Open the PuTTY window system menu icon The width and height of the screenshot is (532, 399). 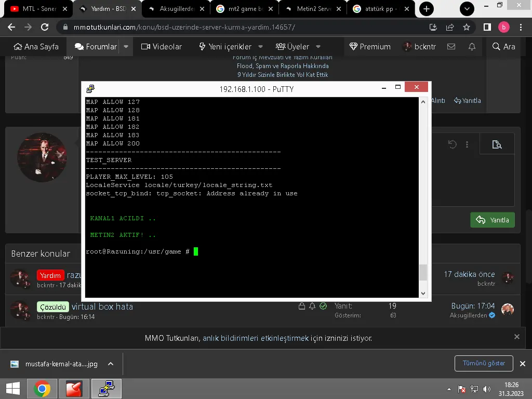tap(91, 88)
